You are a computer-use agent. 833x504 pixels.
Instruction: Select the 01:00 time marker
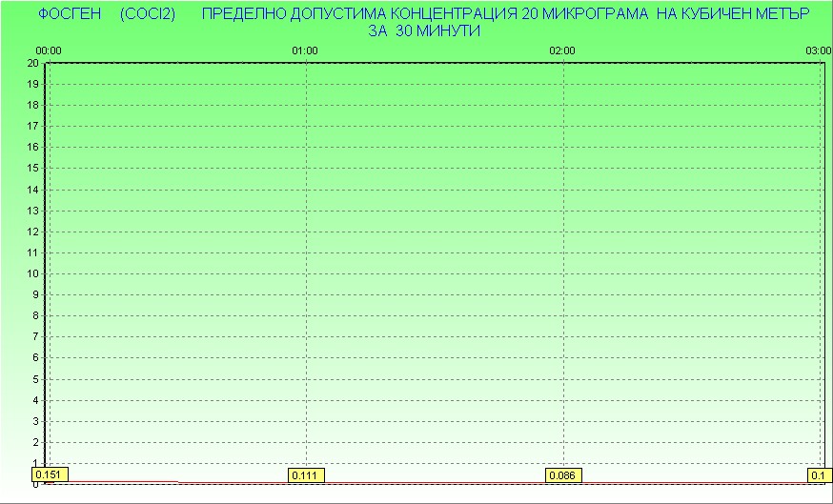click(305, 50)
